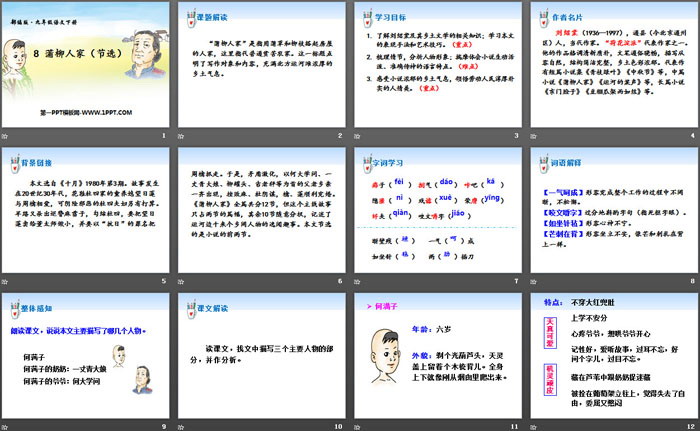Click the slide number label 5
Screen dimensions: 700x431
pyautogui.click(x=164, y=281)
